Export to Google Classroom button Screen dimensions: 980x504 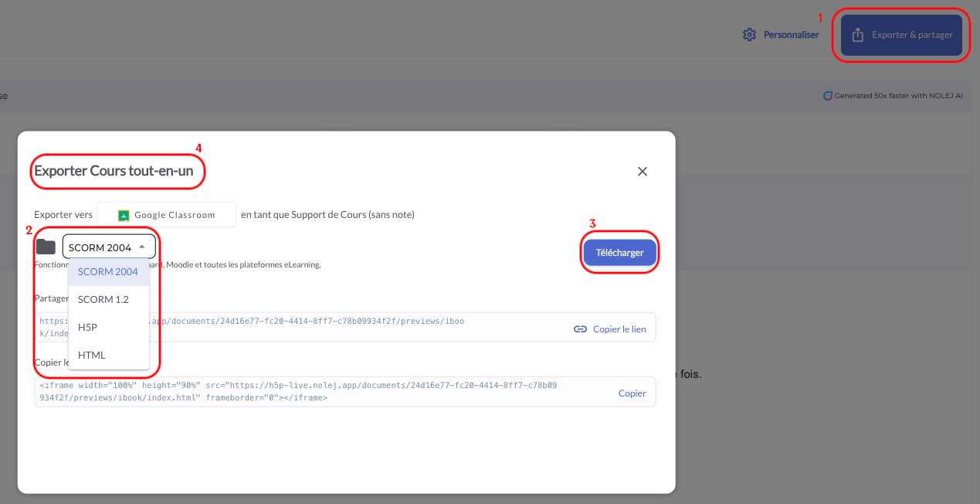(x=166, y=215)
